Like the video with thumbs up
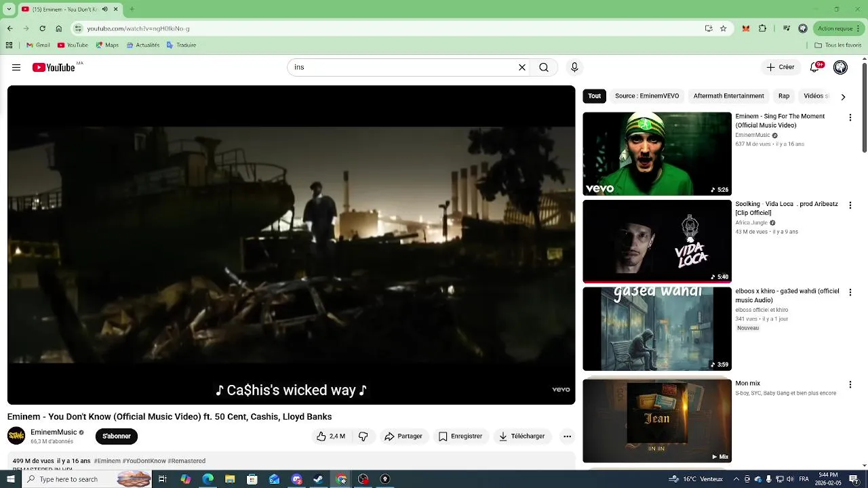Viewport: 868px width, 488px height. (x=331, y=436)
